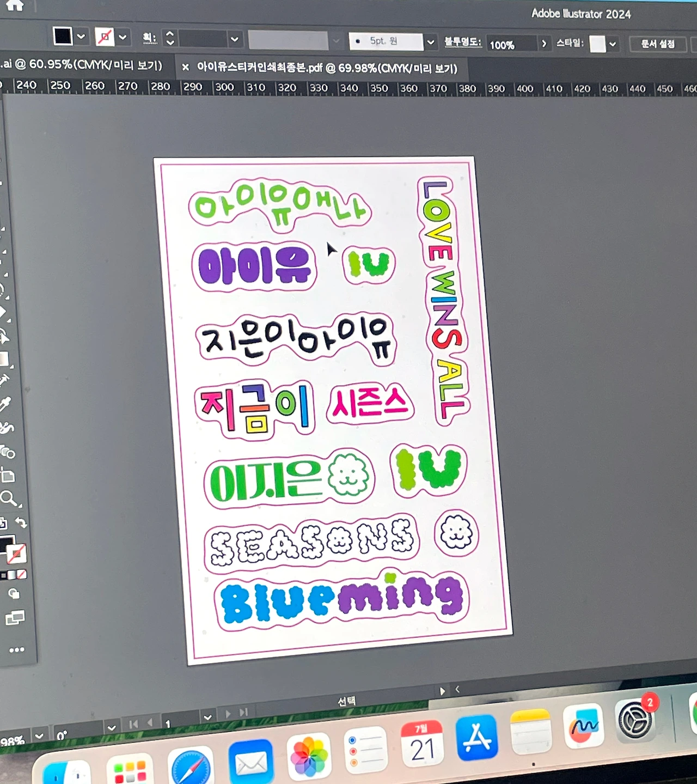
Task: Select the pink 시즌스 sticker
Action: click(370, 403)
